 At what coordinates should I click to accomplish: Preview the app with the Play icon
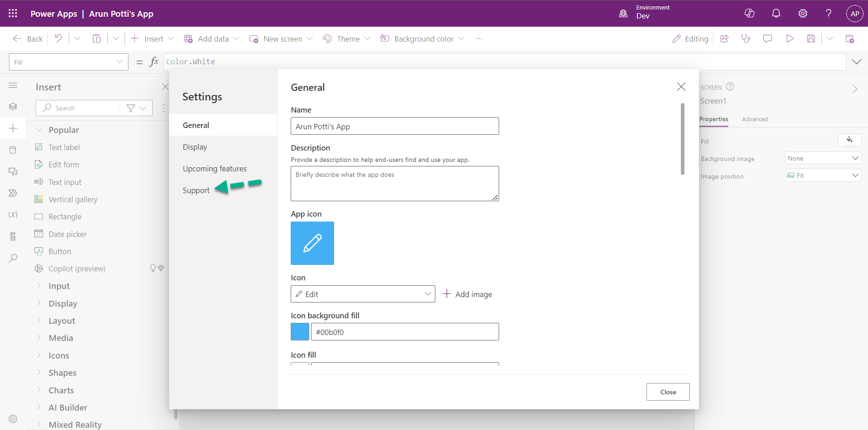[790, 38]
